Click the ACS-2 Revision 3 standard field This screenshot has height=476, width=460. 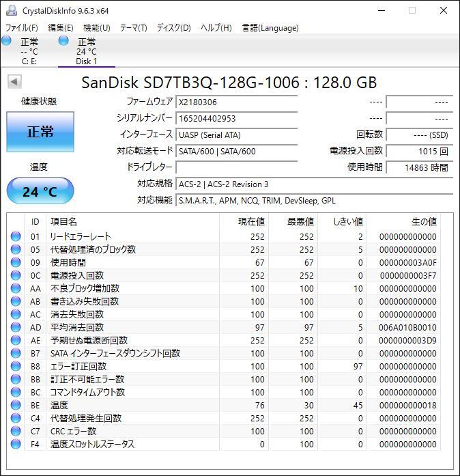(315, 184)
